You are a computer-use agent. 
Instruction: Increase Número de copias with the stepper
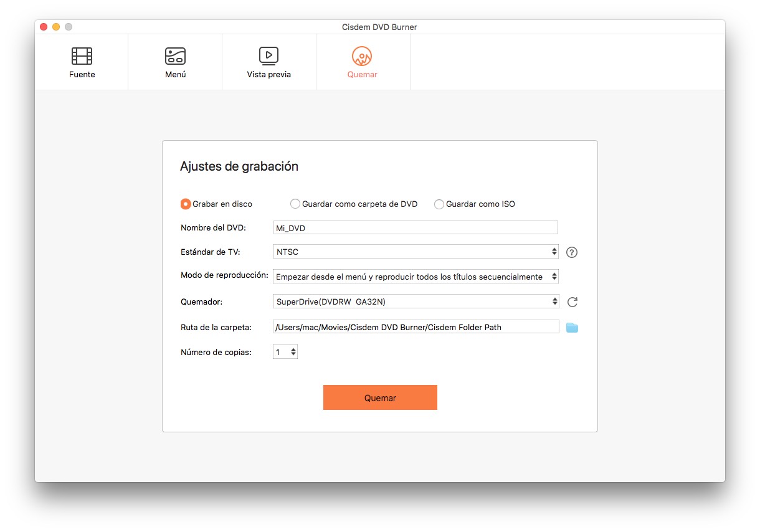pos(293,348)
